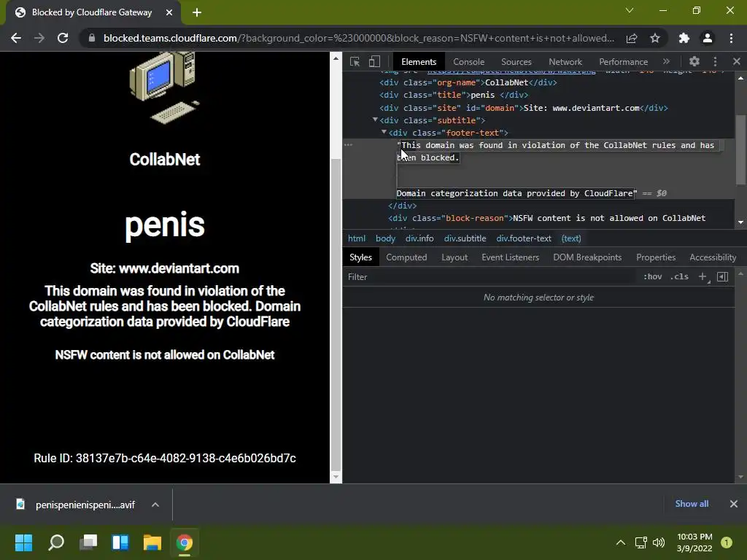Open the downloaded avif file item
Image resolution: width=747 pixels, height=560 pixels.
click(76, 505)
